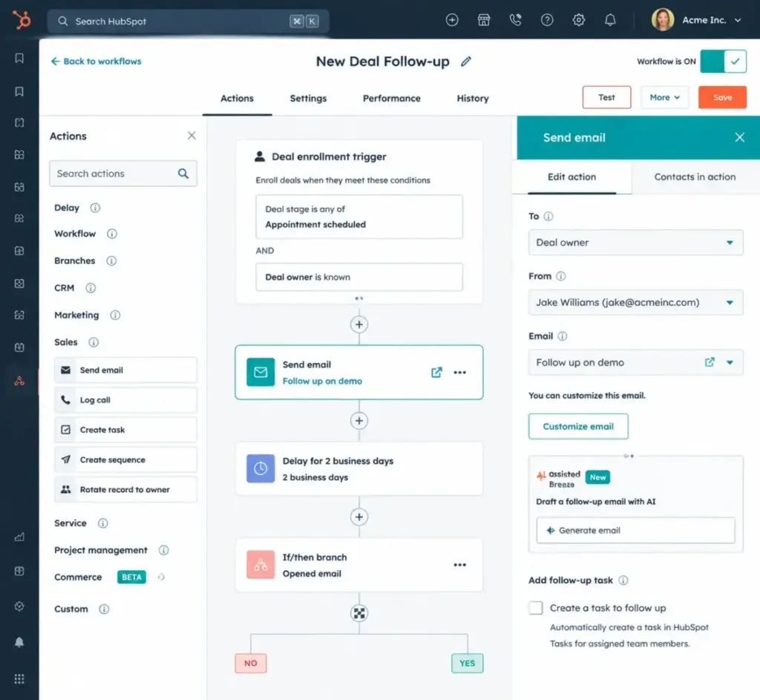This screenshot has height=700, width=760.
Task: Click the Test button
Action: pos(606,97)
